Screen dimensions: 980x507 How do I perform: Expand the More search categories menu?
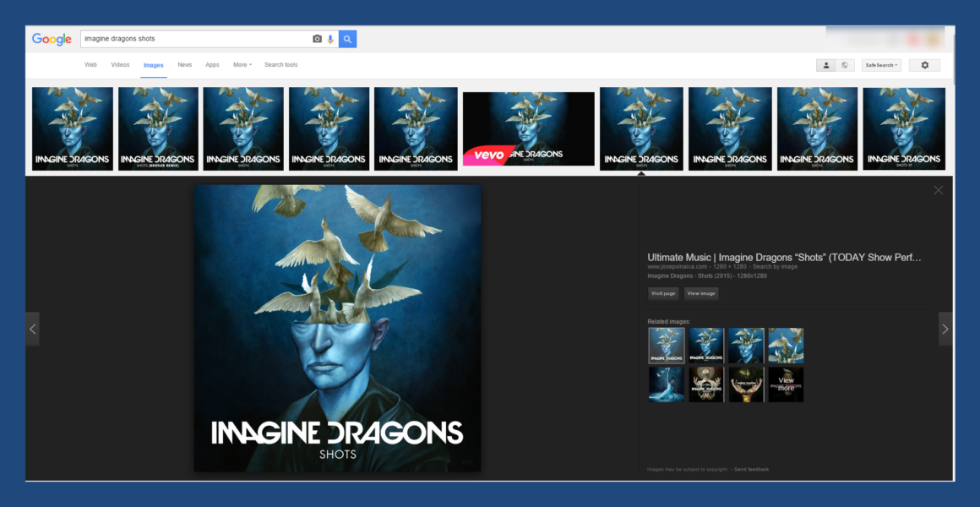tap(242, 64)
